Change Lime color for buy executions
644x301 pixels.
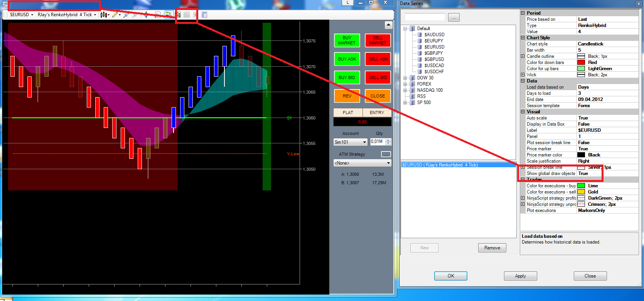click(581, 186)
